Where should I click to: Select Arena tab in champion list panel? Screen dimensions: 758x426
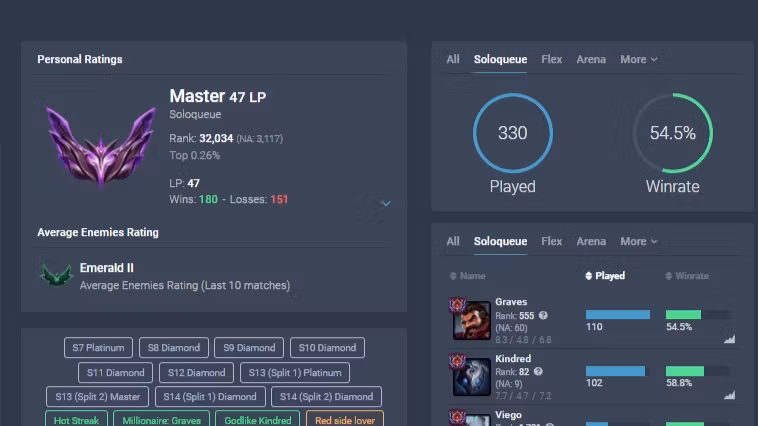tap(591, 242)
